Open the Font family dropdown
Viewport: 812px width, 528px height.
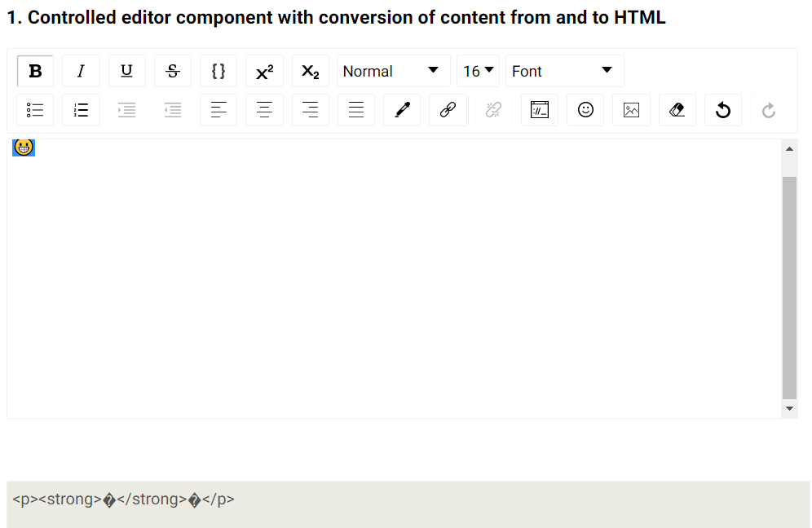click(564, 71)
